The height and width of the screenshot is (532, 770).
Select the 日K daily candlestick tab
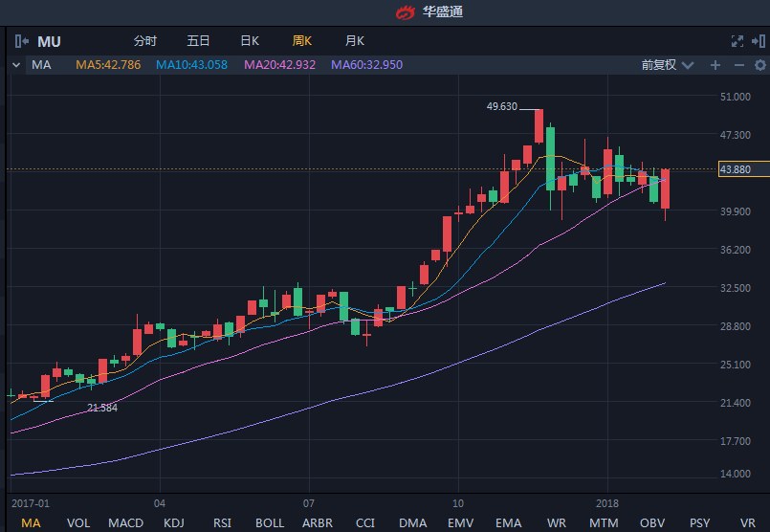point(250,41)
